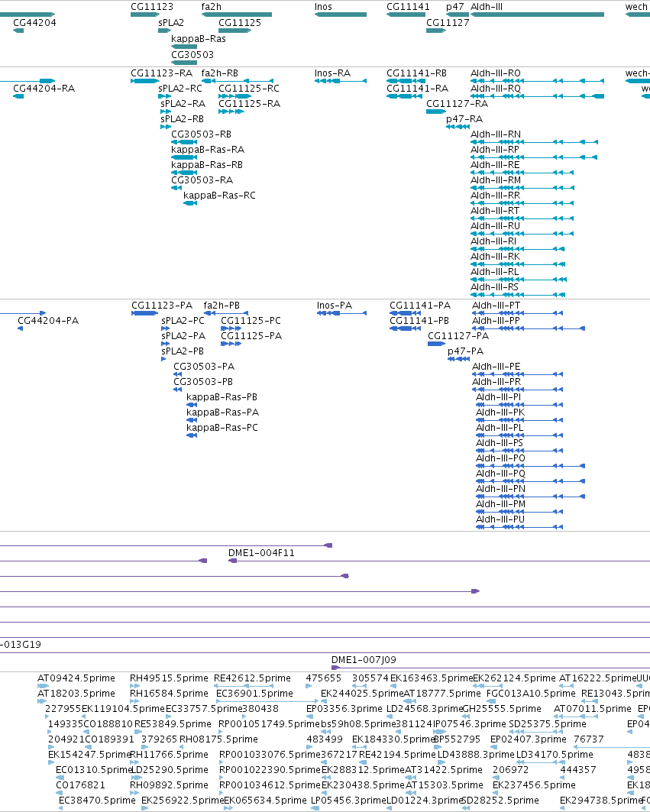650x812 pixels.
Task: Click the EC38470.5prime EST label
Action: point(97,800)
